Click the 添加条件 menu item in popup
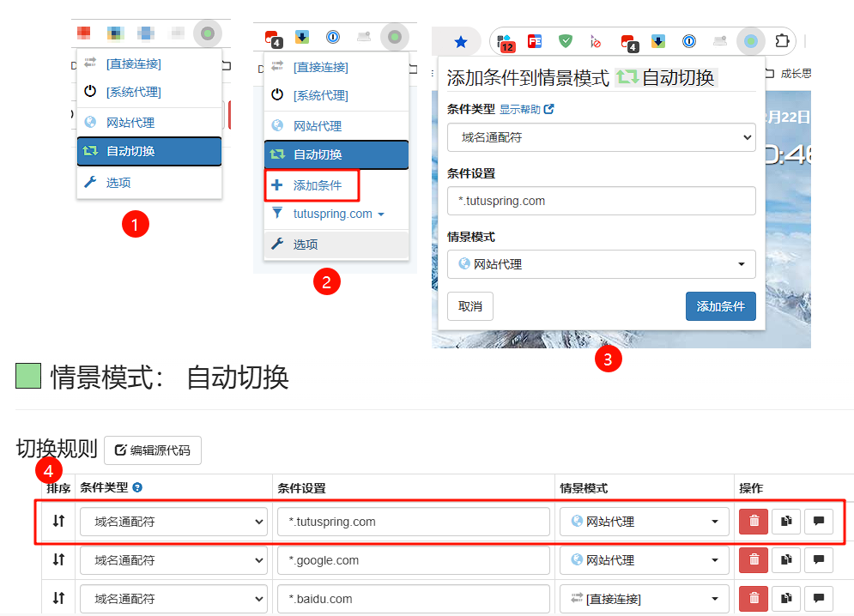The height and width of the screenshot is (616, 854). (x=312, y=186)
